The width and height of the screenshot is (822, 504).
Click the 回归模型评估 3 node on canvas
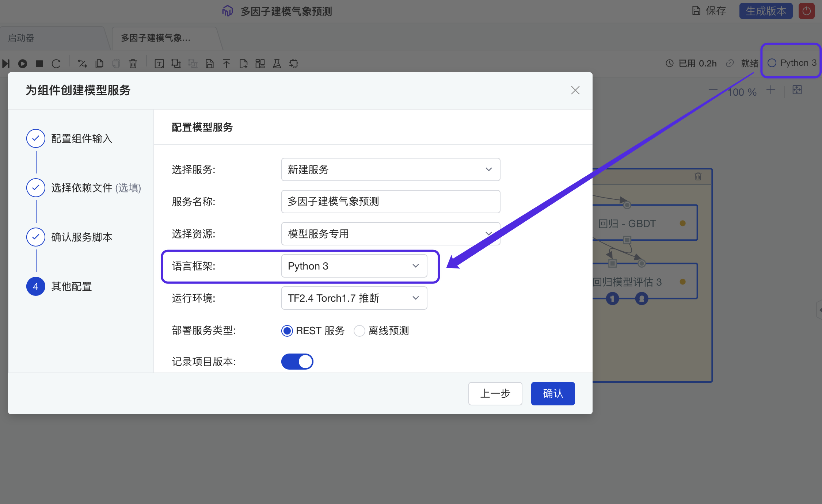645,282
